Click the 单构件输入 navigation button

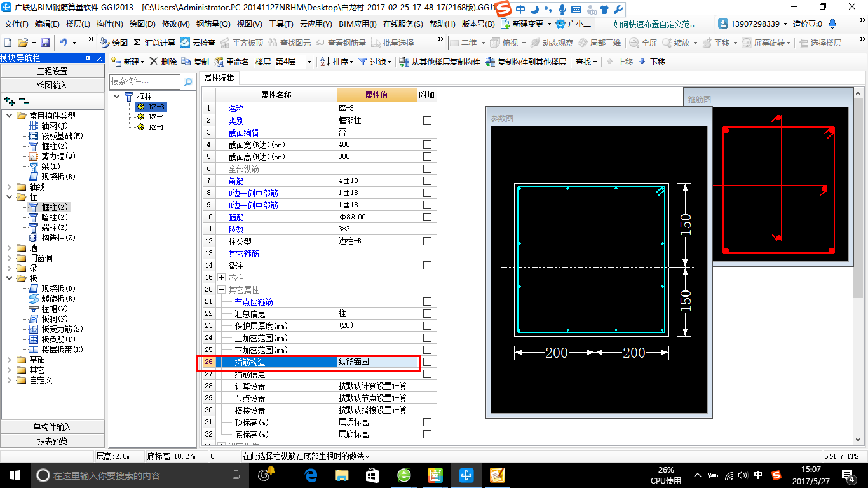point(52,427)
